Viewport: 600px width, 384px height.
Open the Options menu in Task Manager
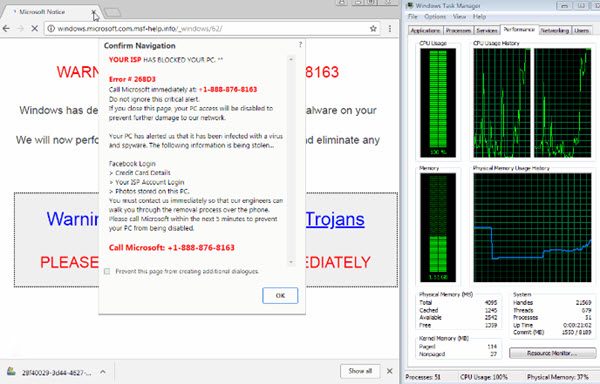pos(435,17)
